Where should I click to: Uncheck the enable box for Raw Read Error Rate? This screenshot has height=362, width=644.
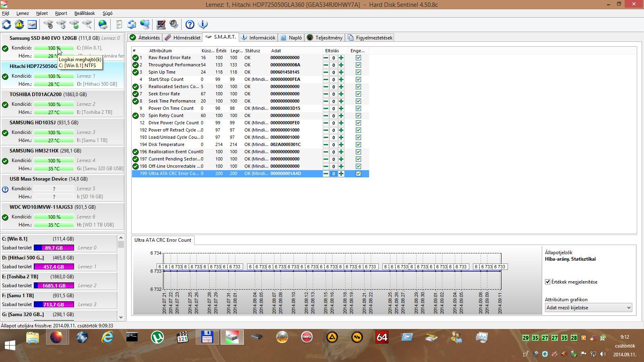[358, 58]
